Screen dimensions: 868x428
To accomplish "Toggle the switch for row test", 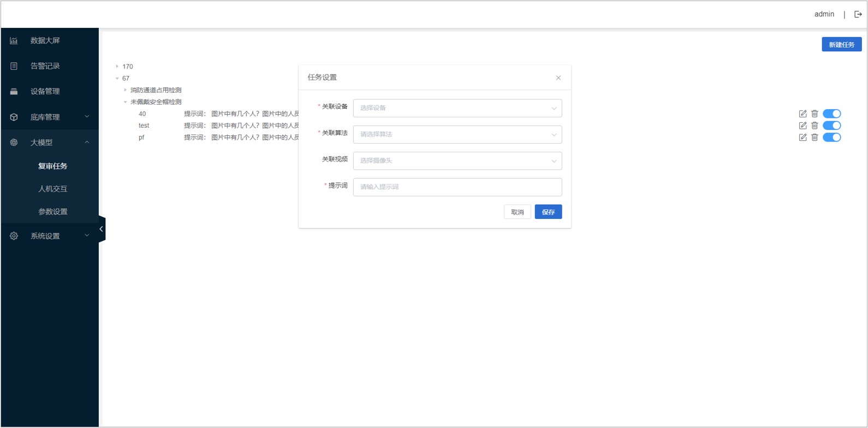I will (831, 126).
